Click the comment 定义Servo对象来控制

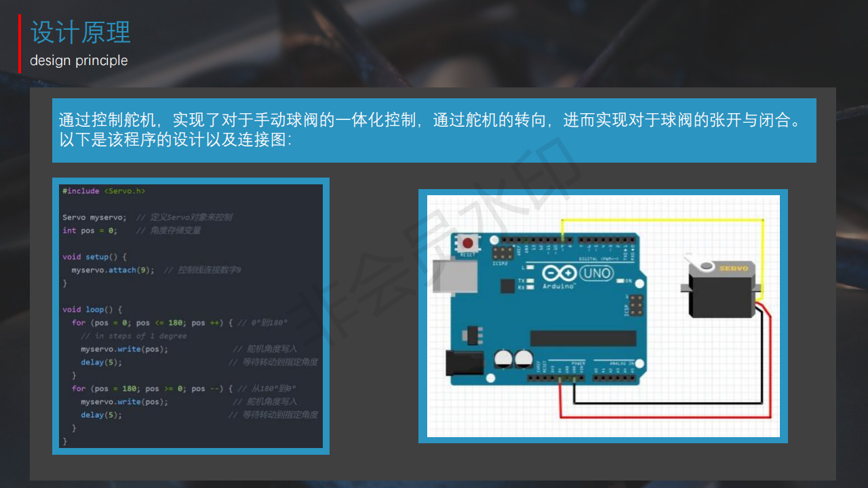click(184, 218)
